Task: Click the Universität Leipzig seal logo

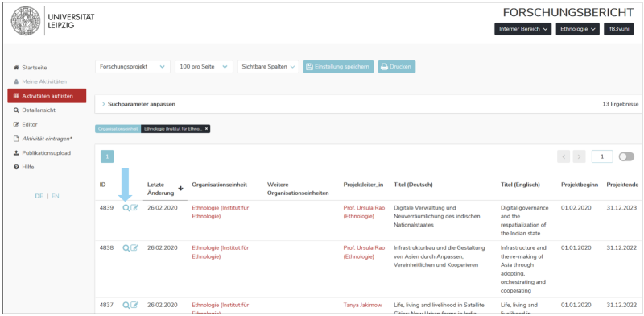Action: click(26, 21)
